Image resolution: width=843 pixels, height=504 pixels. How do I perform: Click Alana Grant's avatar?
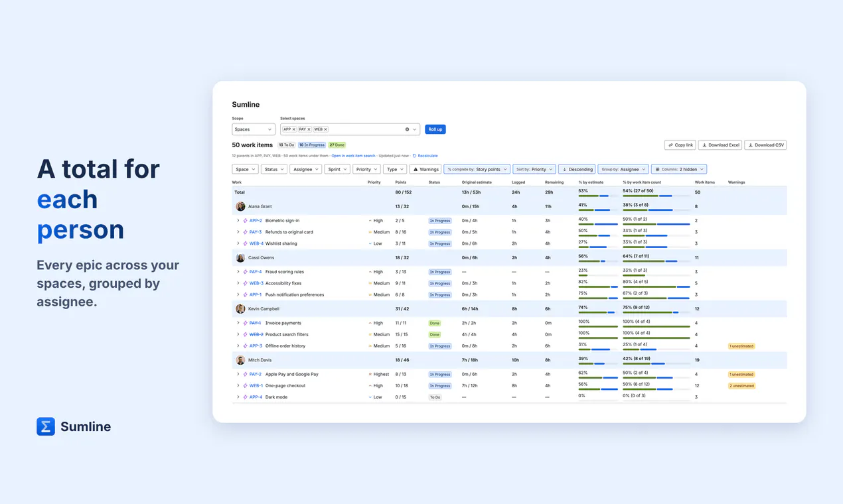click(x=240, y=206)
